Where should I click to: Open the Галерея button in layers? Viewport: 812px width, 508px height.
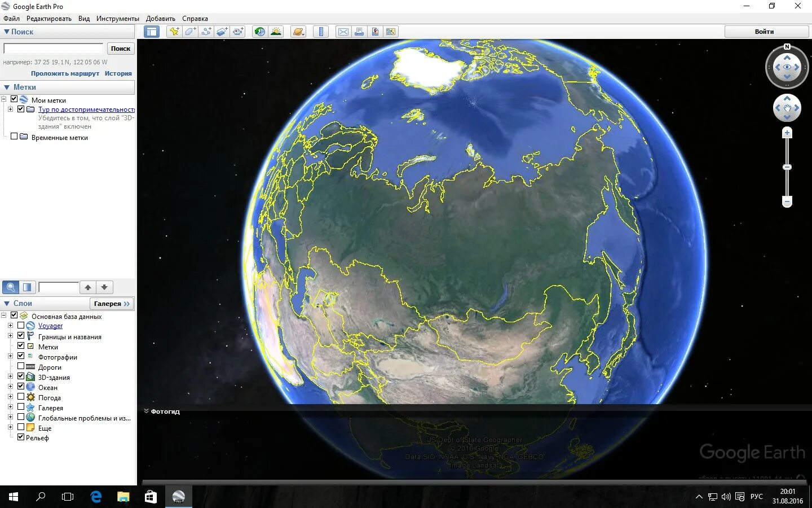(112, 304)
